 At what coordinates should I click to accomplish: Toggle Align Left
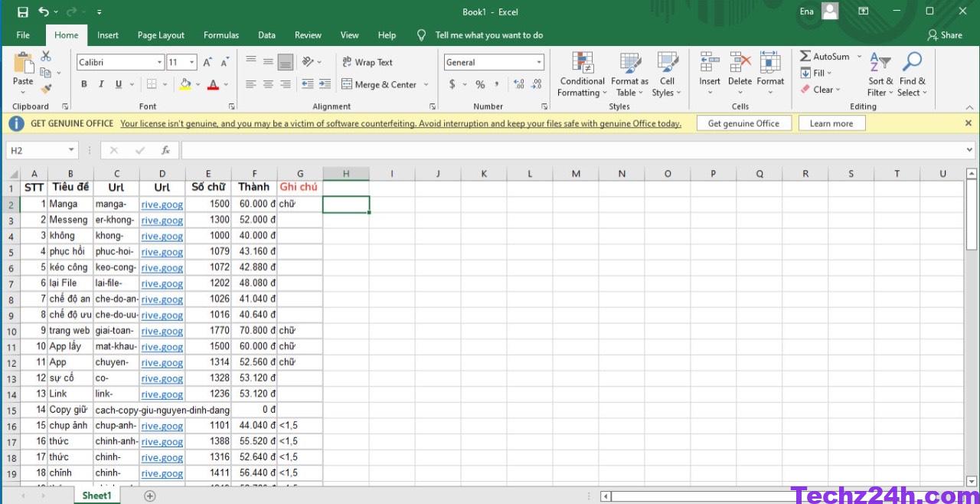[250, 84]
